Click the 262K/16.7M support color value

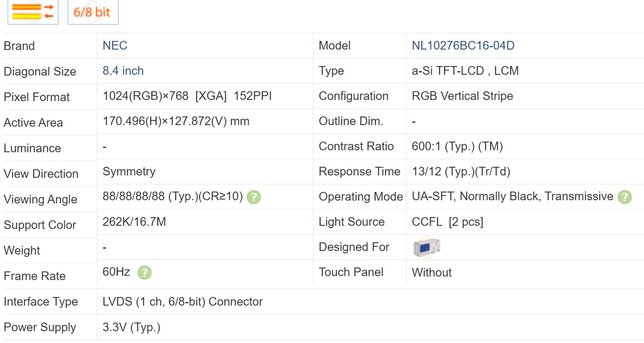click(x=134, y=222)
